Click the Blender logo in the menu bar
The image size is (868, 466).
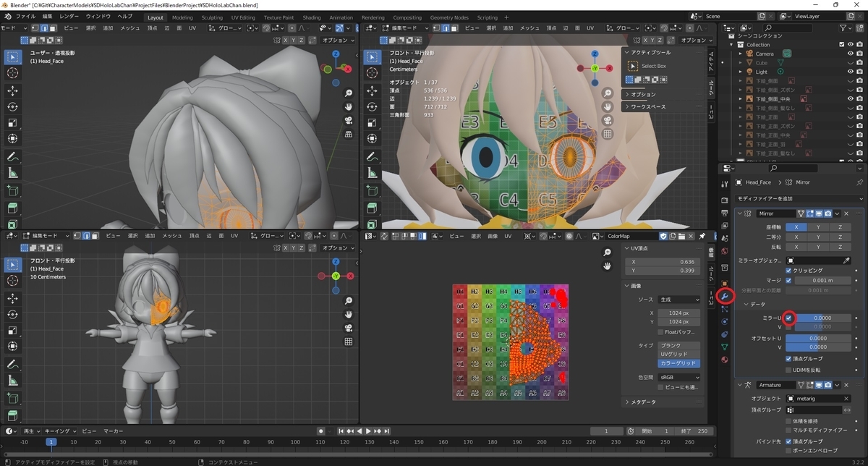[x=7, y=17]
